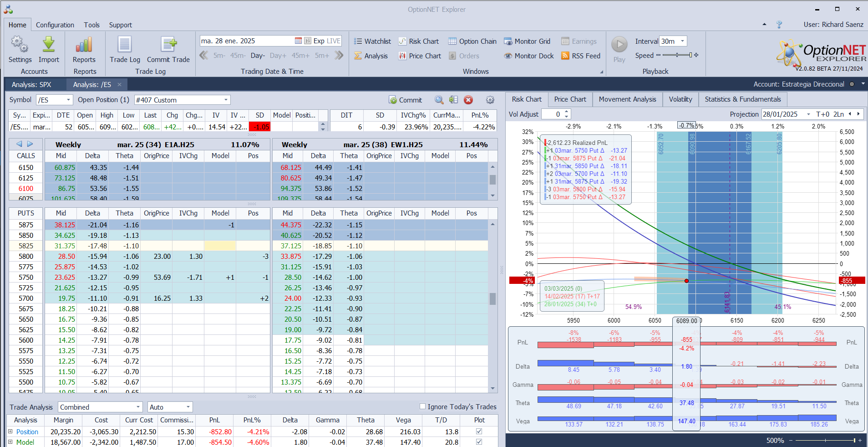Toggle Plot checkbox for Position row
This screenshot has height=447, width=868.
click(479, 431)
